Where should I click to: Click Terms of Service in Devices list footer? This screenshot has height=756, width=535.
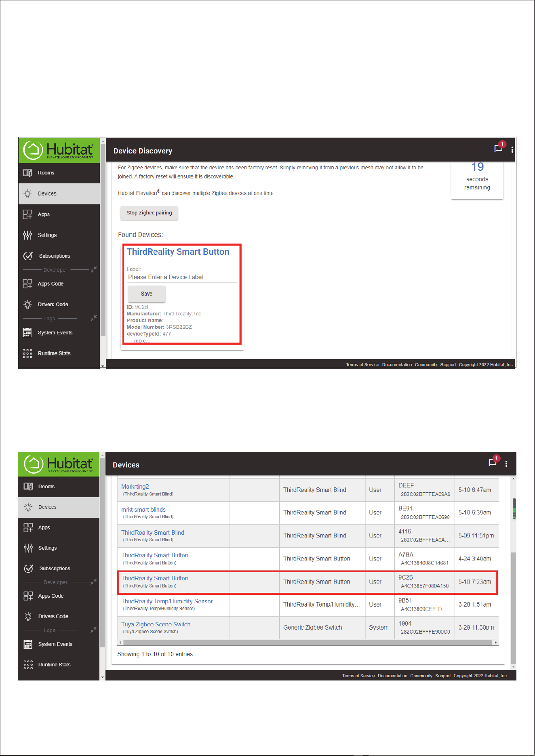tap(358, 676)
